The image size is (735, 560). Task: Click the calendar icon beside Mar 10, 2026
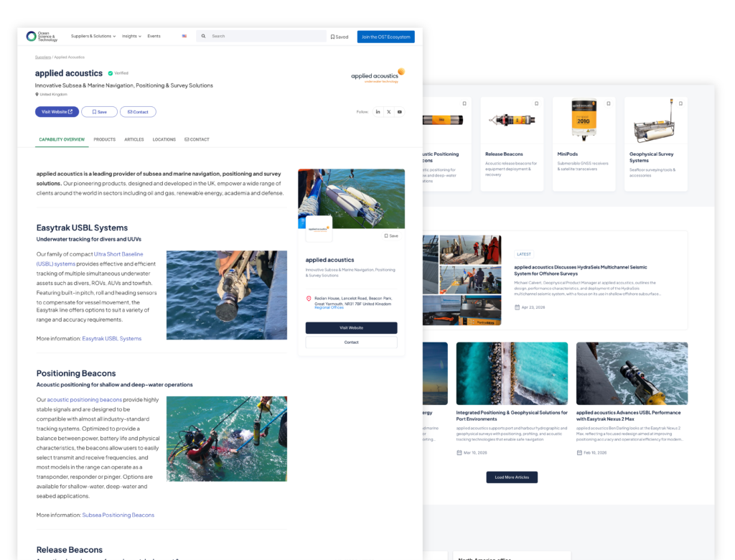pos(459,453)
